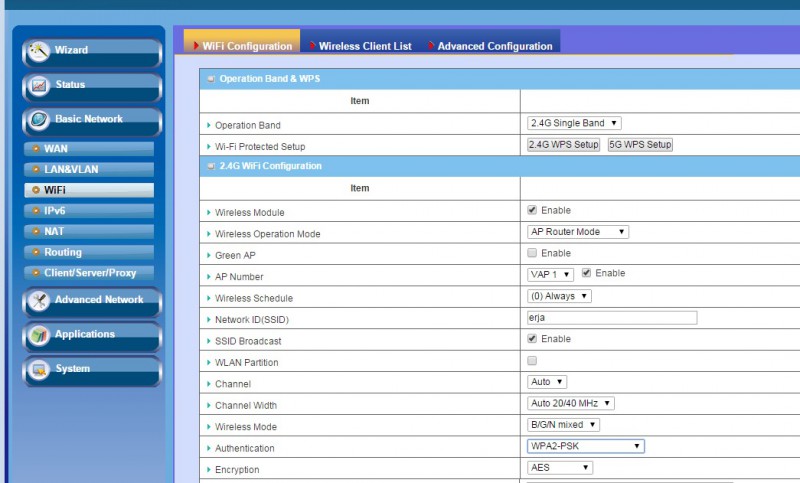Screen dimensions: 800x483
Task: Disable the Wireless Module checkbox
Action: (532, 211)
